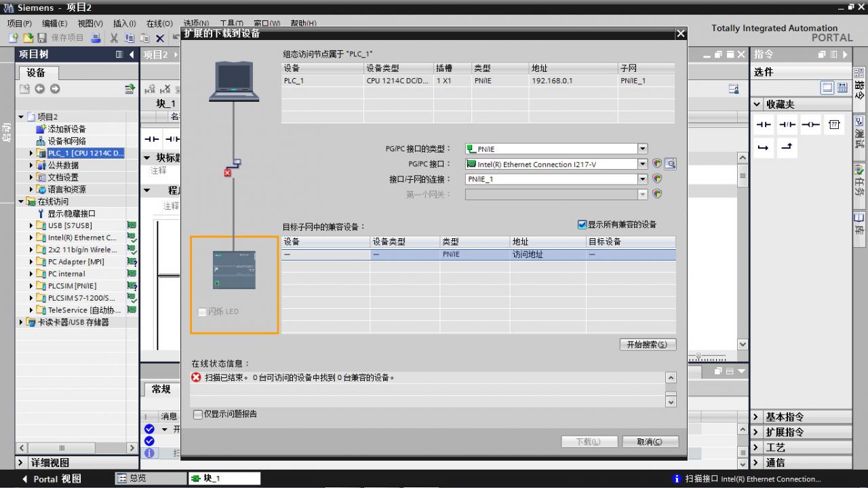The width and height of the screenshot is (868, 488).
Task: Expand the USB [S7USB] tree node
Action: pyautogui.click(x=31, y=225)
